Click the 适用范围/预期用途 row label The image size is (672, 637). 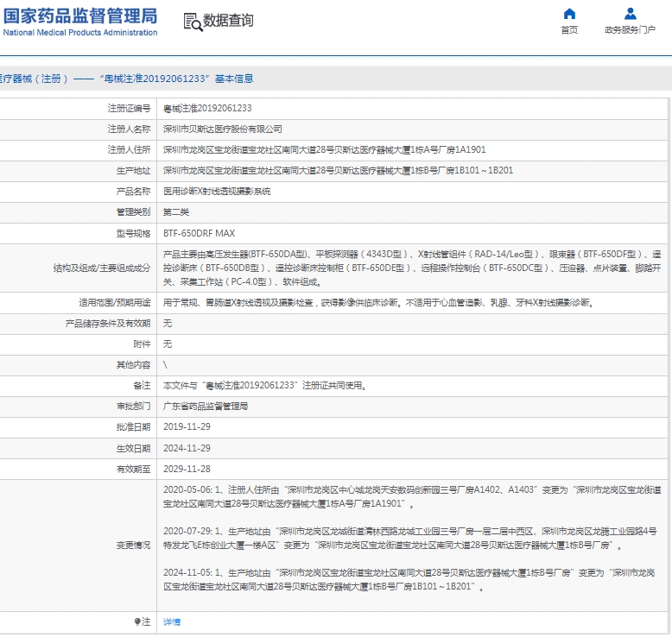(115, 302)
